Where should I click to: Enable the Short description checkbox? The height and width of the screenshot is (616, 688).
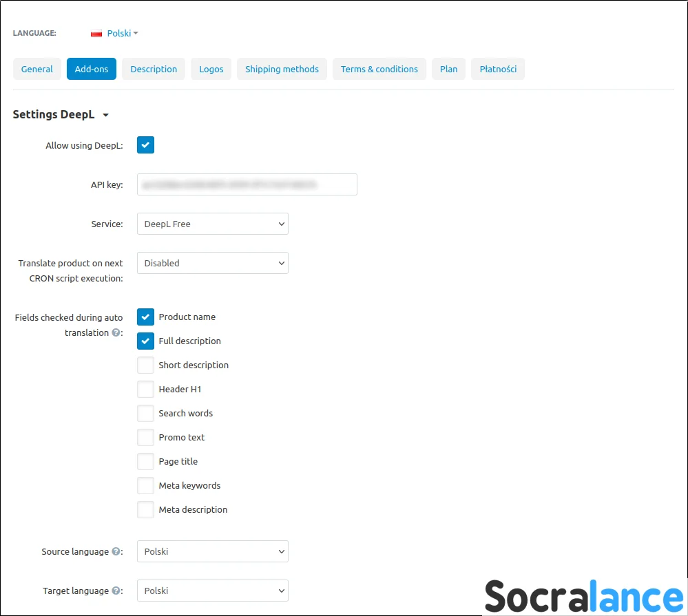pyautogui.click(x=146, y=365)
